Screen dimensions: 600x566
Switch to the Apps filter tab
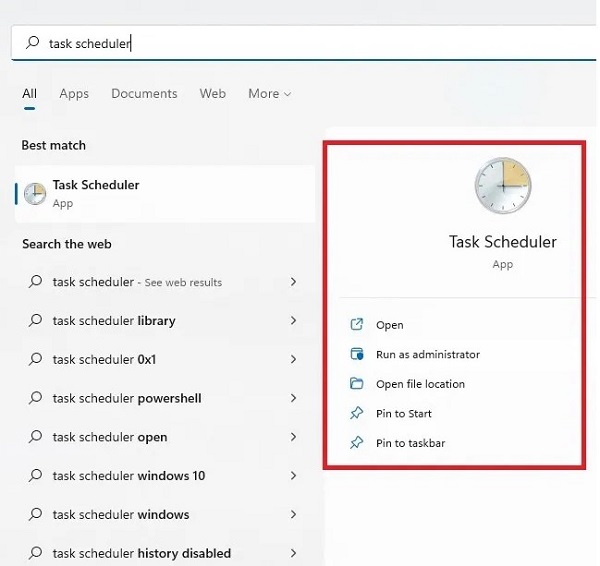pos(74,94)
